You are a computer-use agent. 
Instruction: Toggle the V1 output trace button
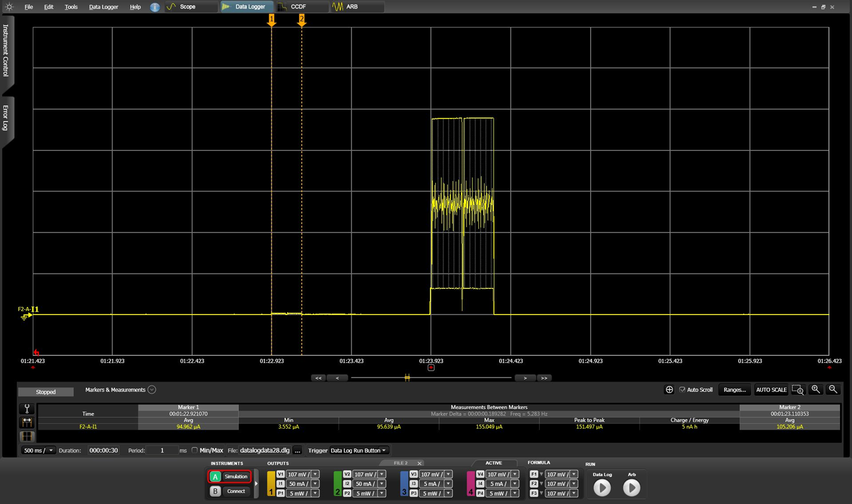point(281,474)
